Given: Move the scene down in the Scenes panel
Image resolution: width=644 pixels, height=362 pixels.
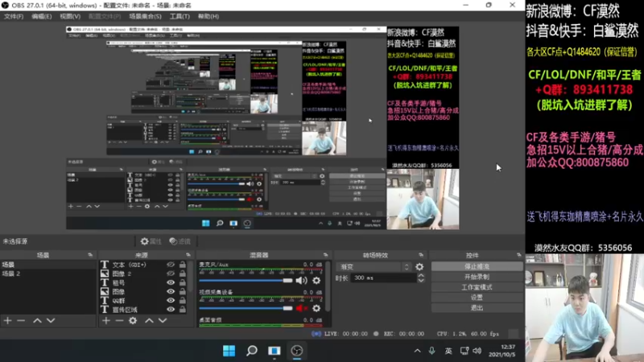Looking at the screenshot, I should (x=51, y=320).
